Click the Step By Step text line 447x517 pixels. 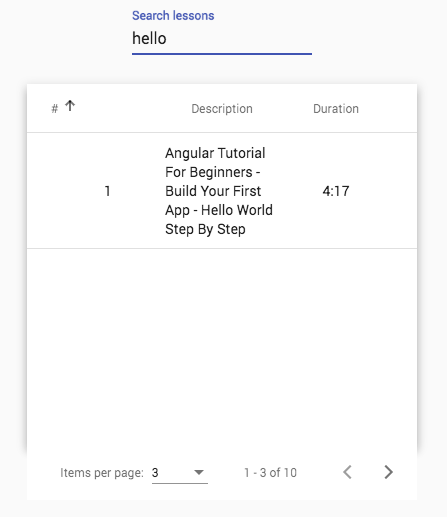pyautogui.click(x=205, y=229)
